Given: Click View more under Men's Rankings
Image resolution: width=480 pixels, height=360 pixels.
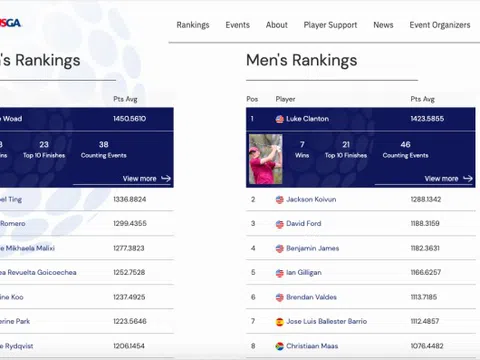Looking at the screenshot, I should [x=441, y=179].
